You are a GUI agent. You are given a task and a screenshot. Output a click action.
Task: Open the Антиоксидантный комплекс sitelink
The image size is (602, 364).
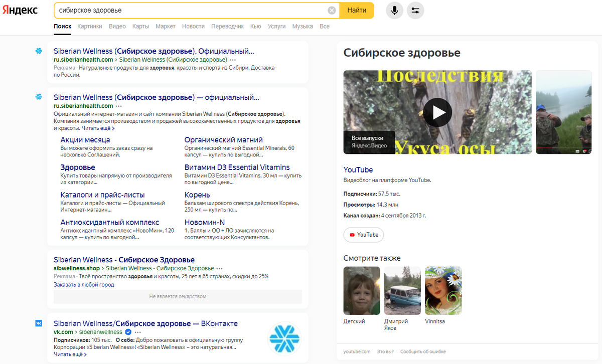[110, 222]
